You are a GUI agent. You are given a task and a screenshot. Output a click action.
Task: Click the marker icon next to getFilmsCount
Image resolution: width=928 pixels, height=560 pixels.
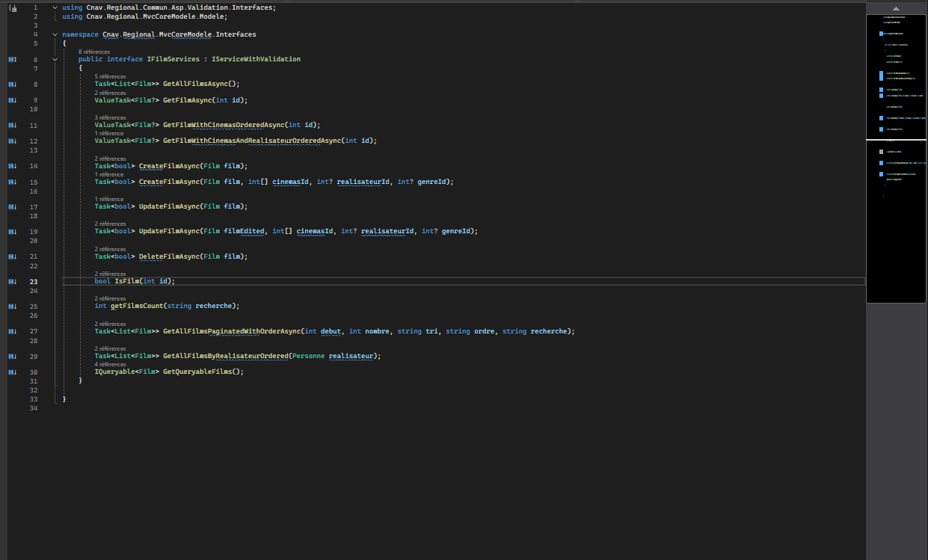(x=11, y=306)
